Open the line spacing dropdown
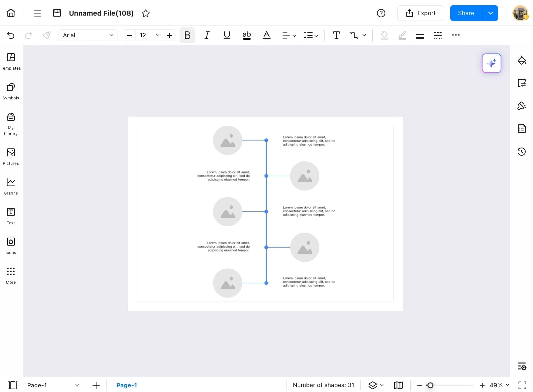 310,35
